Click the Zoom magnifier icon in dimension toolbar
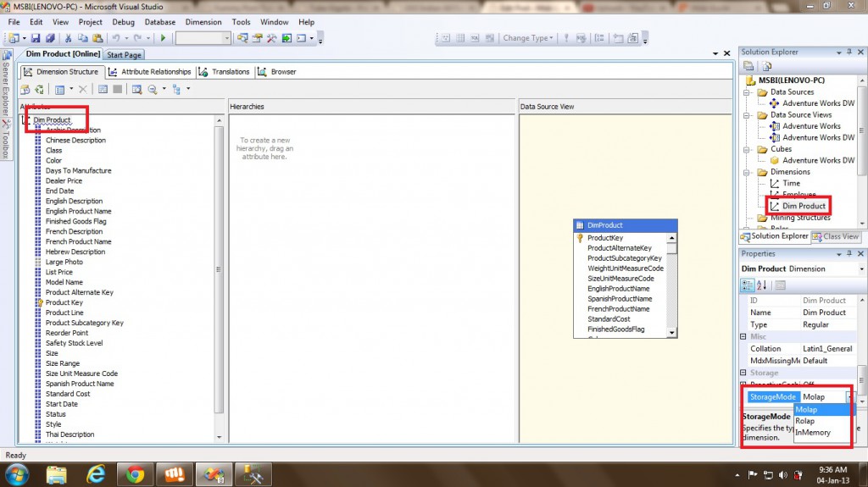 153,89
